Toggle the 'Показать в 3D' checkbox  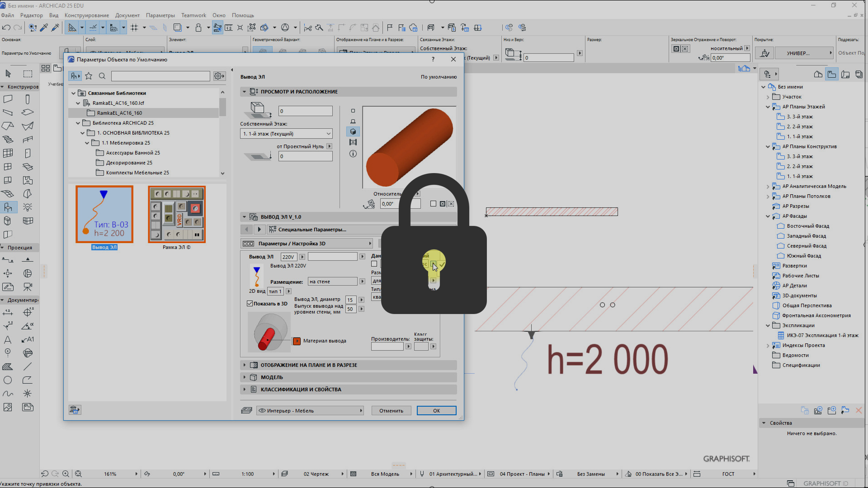coord(250,303)
